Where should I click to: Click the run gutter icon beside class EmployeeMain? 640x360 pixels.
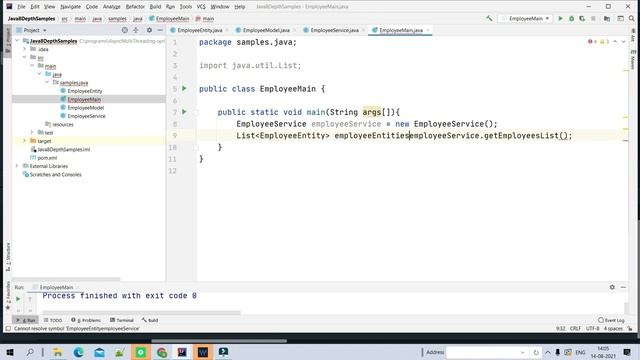pos(184,88)
